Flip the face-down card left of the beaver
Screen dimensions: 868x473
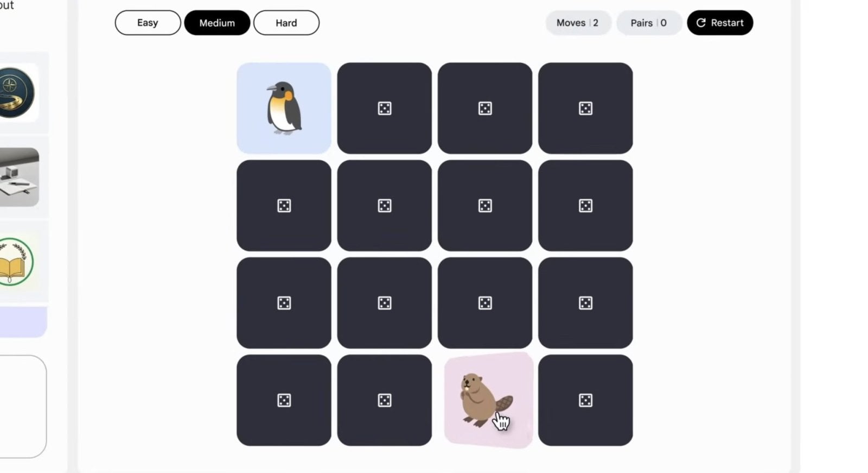(x=385, y=400)
